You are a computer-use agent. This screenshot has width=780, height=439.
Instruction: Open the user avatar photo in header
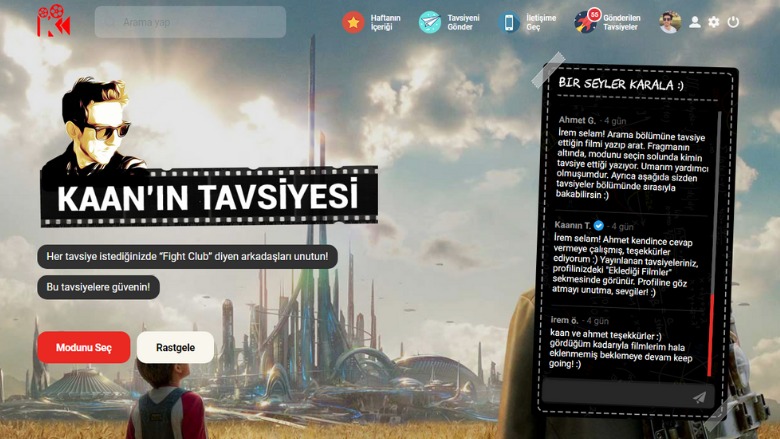coord(670,22)
